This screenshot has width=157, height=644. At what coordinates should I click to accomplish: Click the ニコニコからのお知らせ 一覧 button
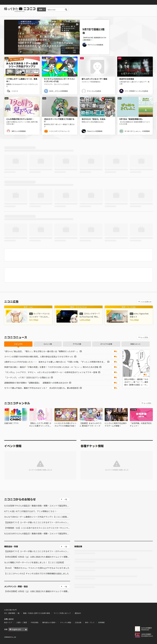tap(65, 499)
